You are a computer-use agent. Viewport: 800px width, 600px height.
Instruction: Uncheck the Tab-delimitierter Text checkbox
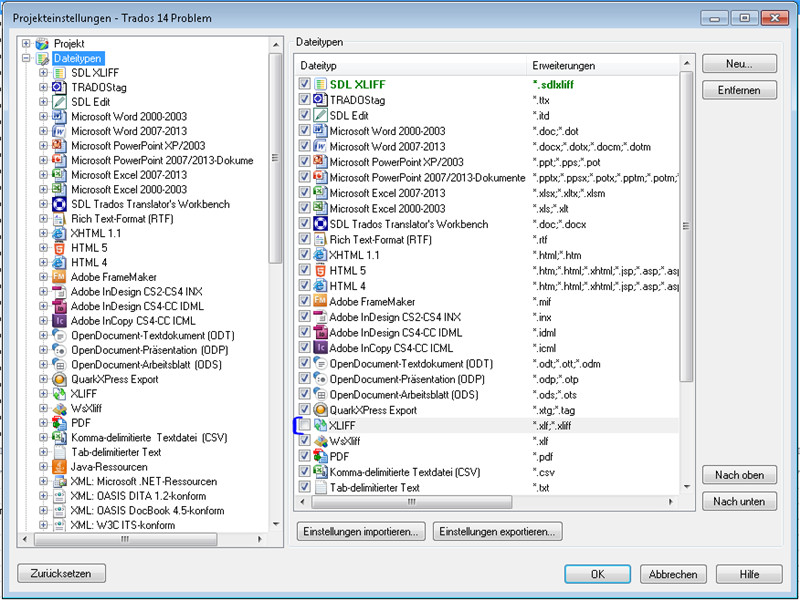pyautogui.click(x=305, y=487)
